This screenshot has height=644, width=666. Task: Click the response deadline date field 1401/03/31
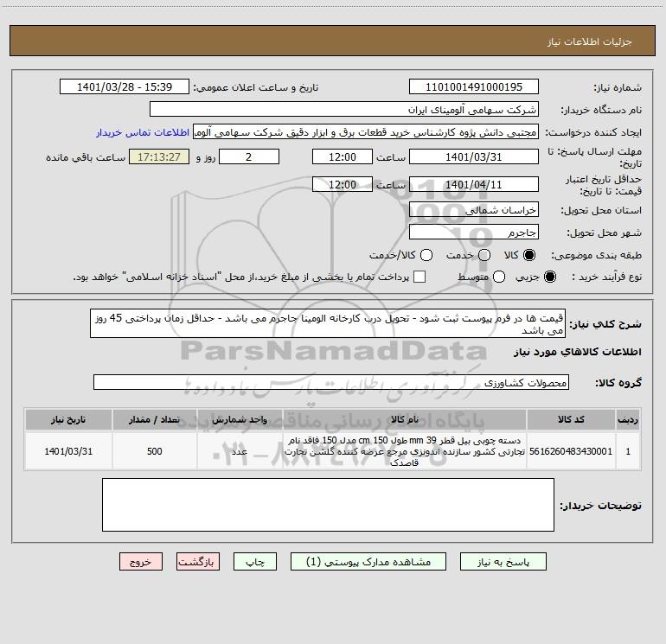[x=474, y=156]
